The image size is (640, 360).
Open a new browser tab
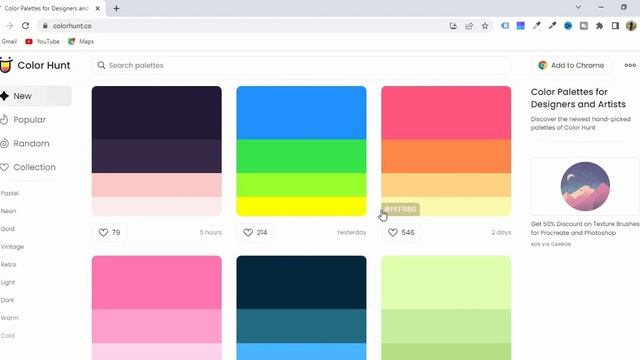click(x=116, y=8)
